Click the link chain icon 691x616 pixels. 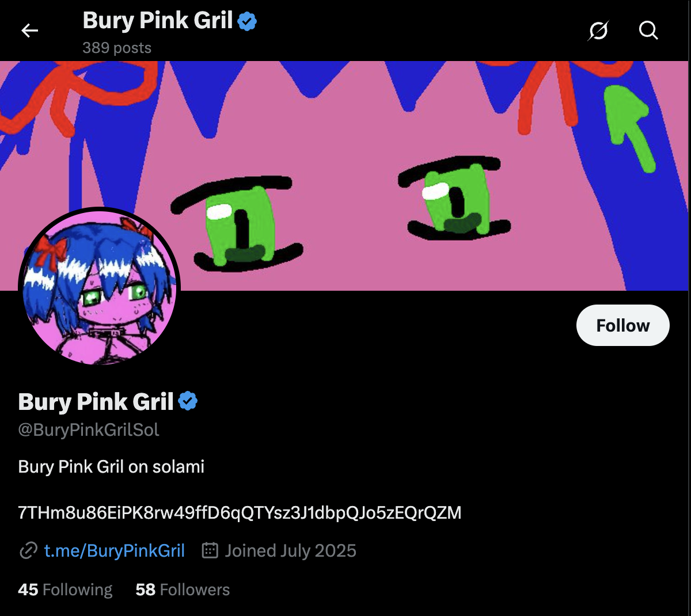(28, 551)
